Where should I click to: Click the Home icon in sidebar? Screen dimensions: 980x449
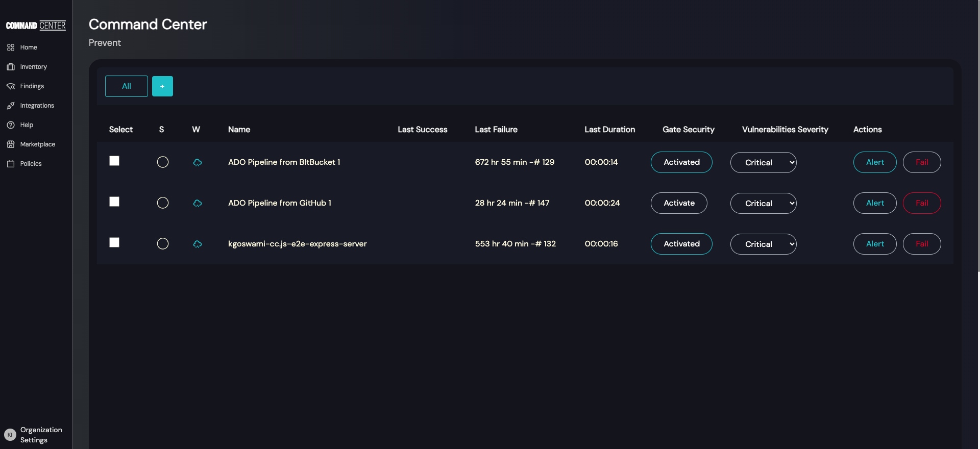(11, 47)
